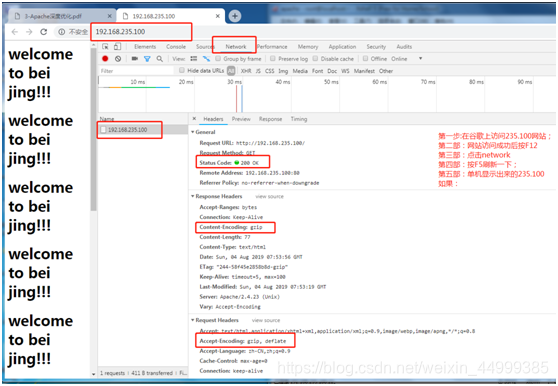The height and width of the screenshot is (386, 558).
Task: Switch to large request rows view icon
Action: point(194,59)
